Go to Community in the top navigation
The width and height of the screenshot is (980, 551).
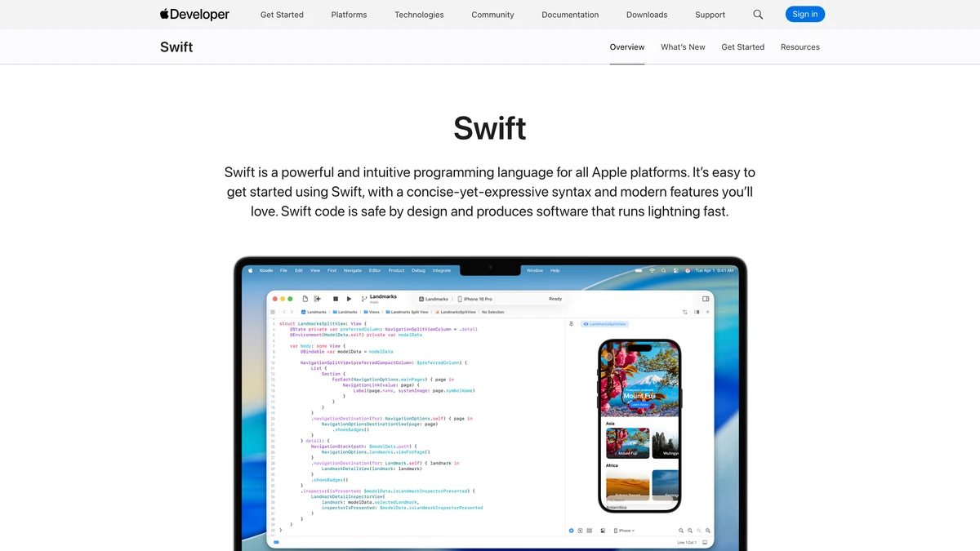(492, 15)
